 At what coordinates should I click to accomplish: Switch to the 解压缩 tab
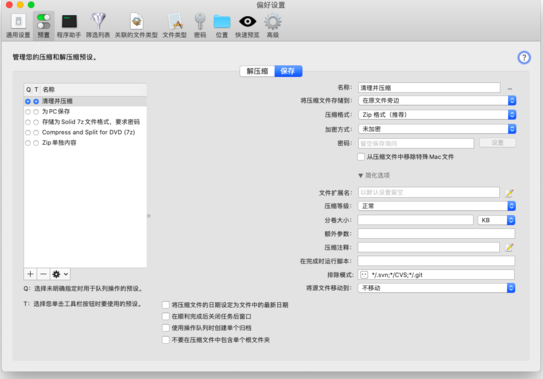click(257, 71)
